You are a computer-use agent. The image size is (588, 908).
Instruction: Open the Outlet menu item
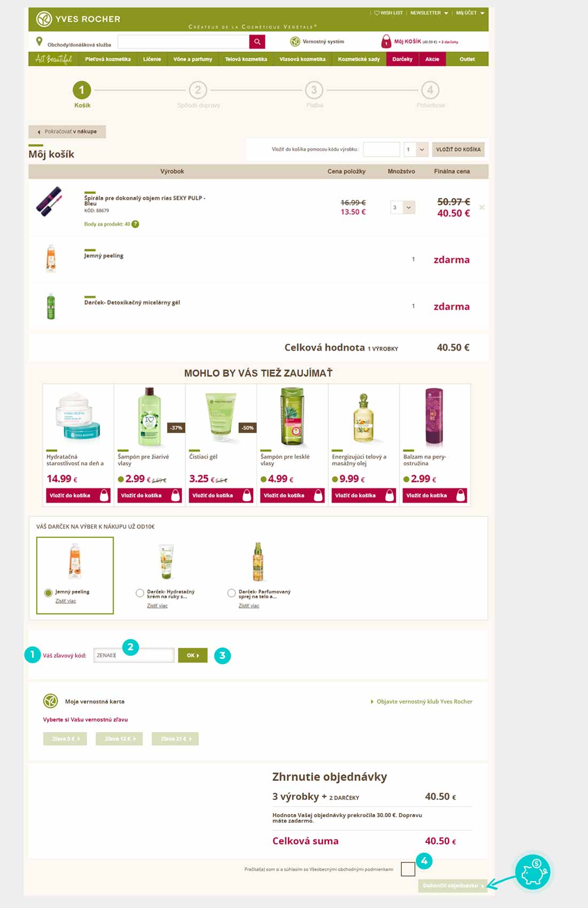(x=467, y=59)
